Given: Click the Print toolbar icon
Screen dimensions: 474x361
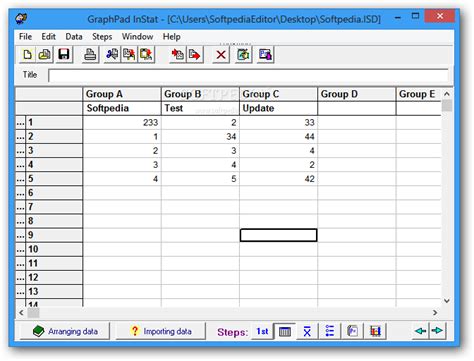Looking at the screenshot, I should [90, 55].
